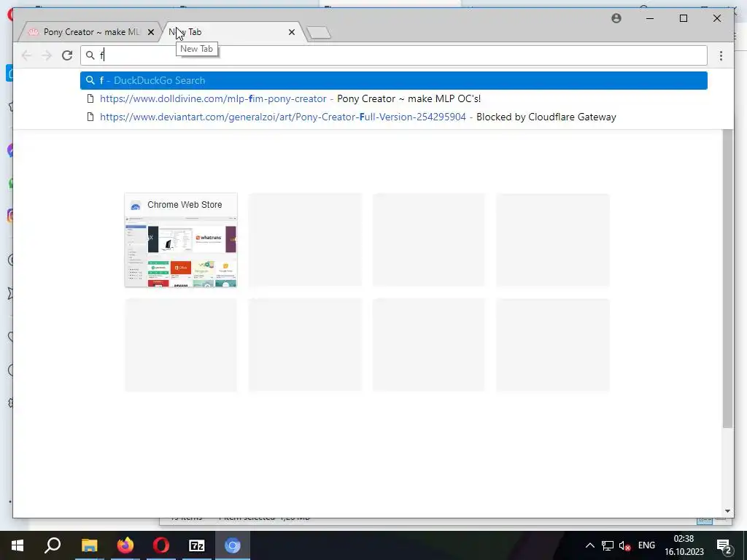Launch Firefox from the taskbar

tap(125, 545)
